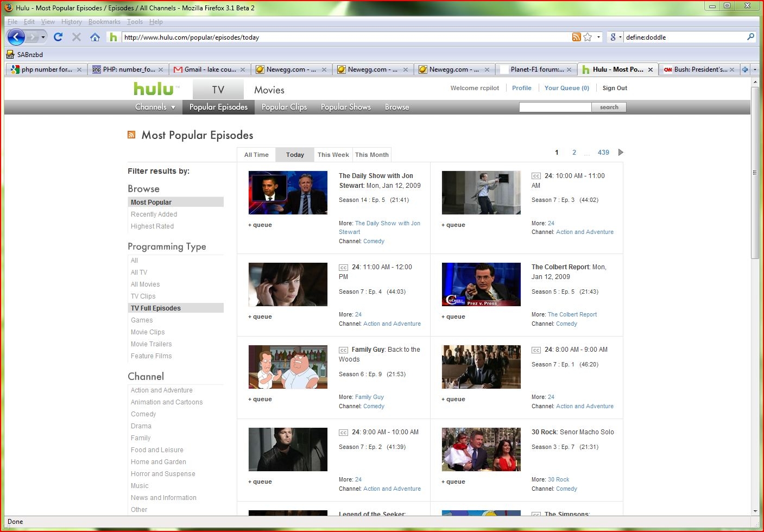The width and height of the screenshot is (764, 532).
Task: Click the orange RSS icon beside Most Popular Episodes
Action: pyautogui.click(x=131, y=135)
